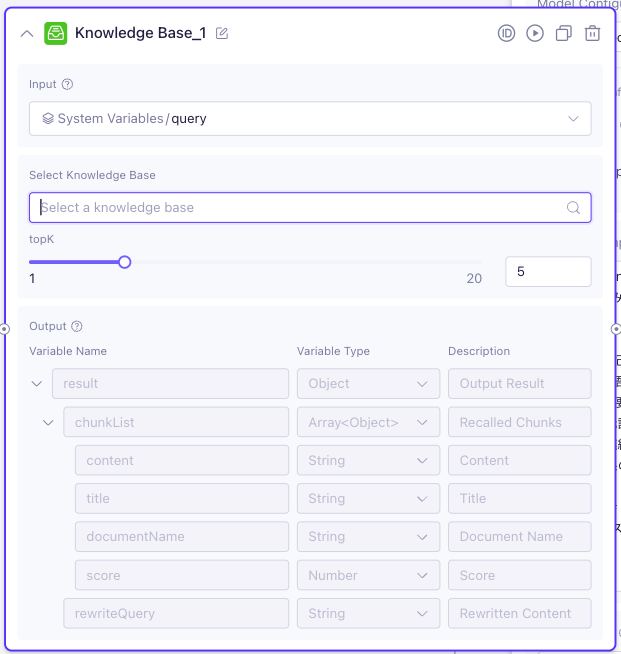Collapse the Knowledge Base_1 node panel
This screenshot has width=621, height=654.
click(x=27, y=33)
